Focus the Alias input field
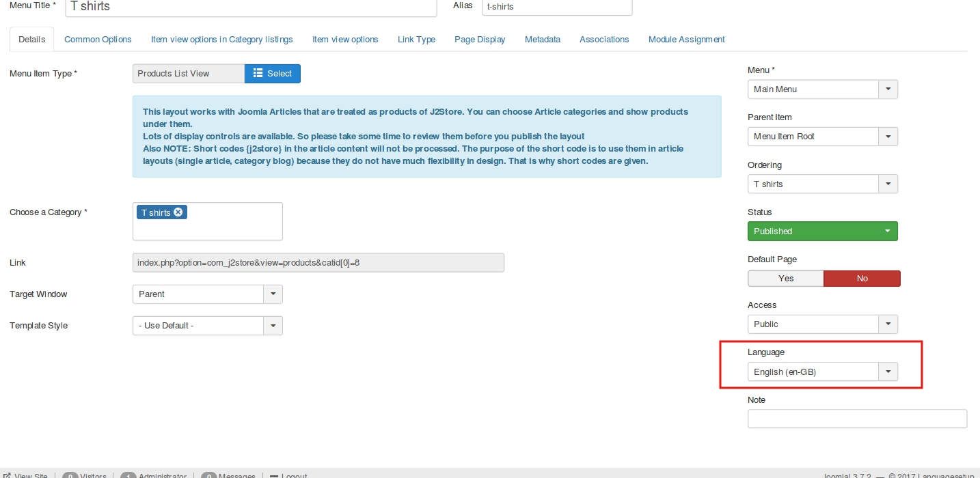The image size is (980, 478). [556, 7]
